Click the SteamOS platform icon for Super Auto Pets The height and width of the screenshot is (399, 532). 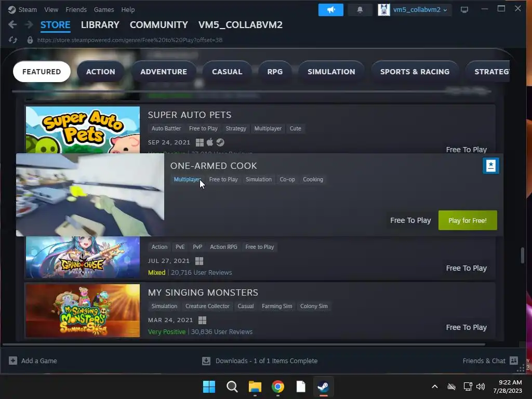220,142
